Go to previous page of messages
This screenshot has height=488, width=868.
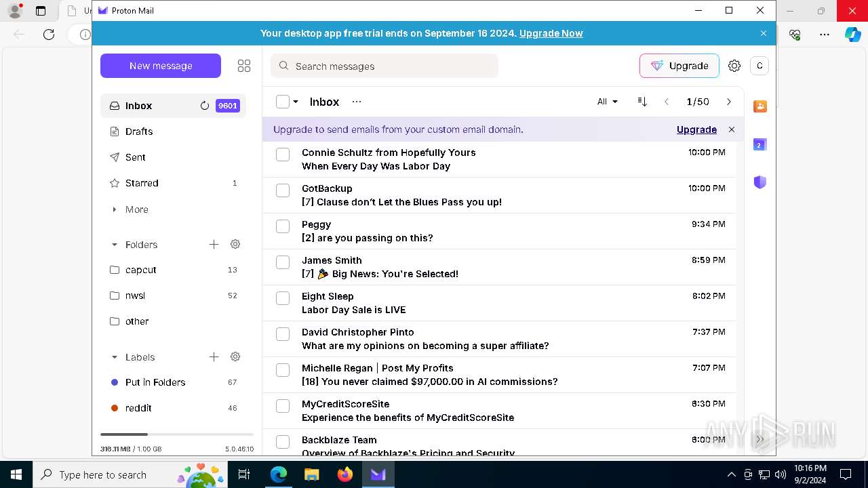(667, 102)
